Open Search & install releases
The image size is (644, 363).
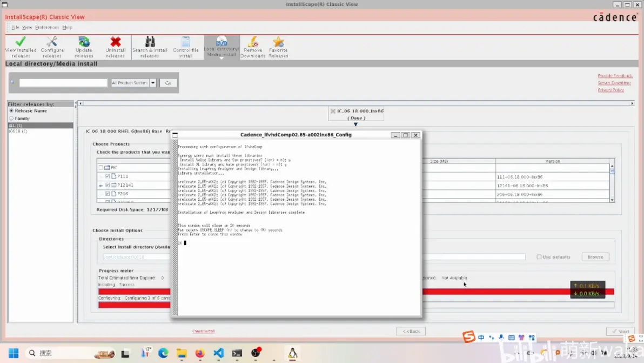pyautogui.click(x=150, y=47)
